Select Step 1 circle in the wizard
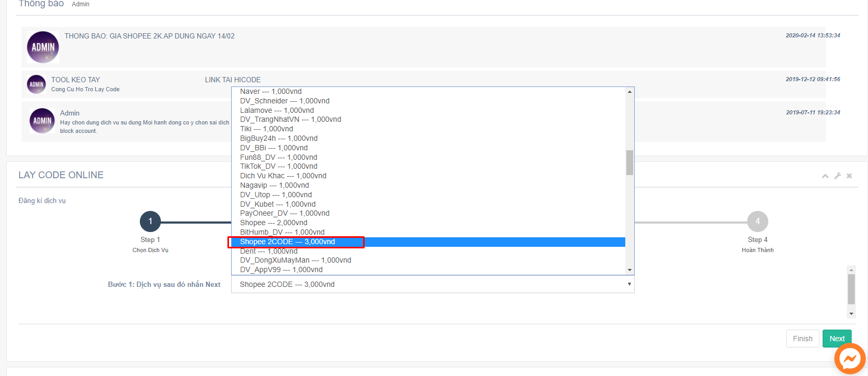Screen dimensions: 868x376 point(150,221)
